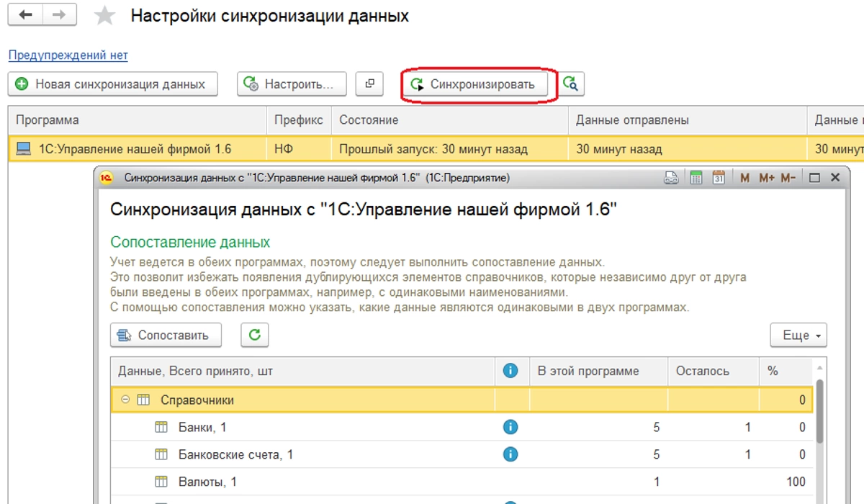Click the 'Состояние' column header
The image size is (864, 504).
tap(450, 120)
